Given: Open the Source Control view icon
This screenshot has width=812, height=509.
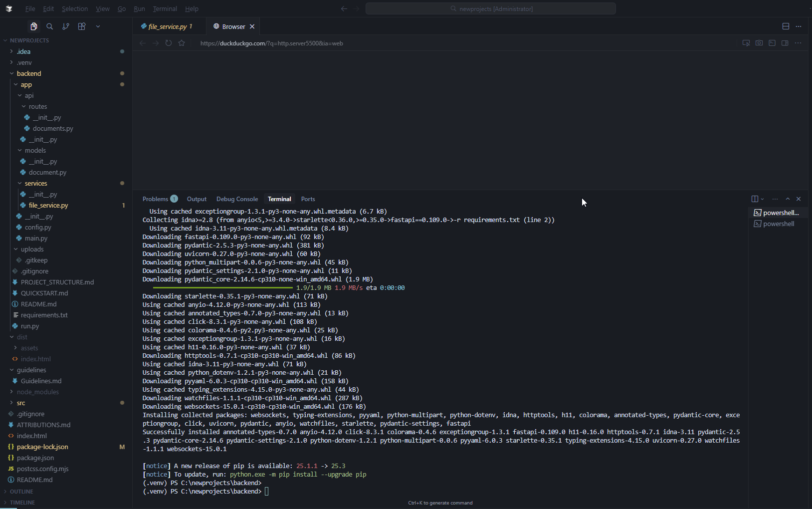Looking at the screenshot, I should tap(66, 26).
